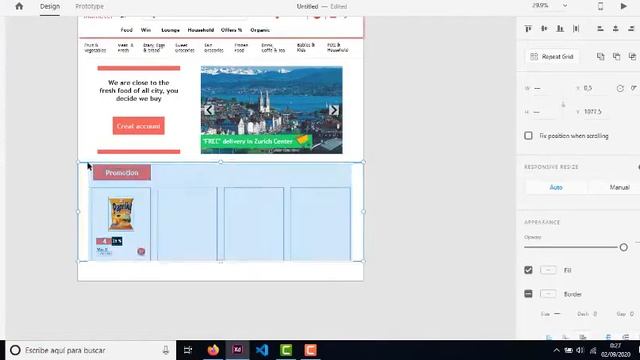The width and height of the screenshot is (640, 360).
Task: Open the Fill color swatch
Action: point(548,270)
